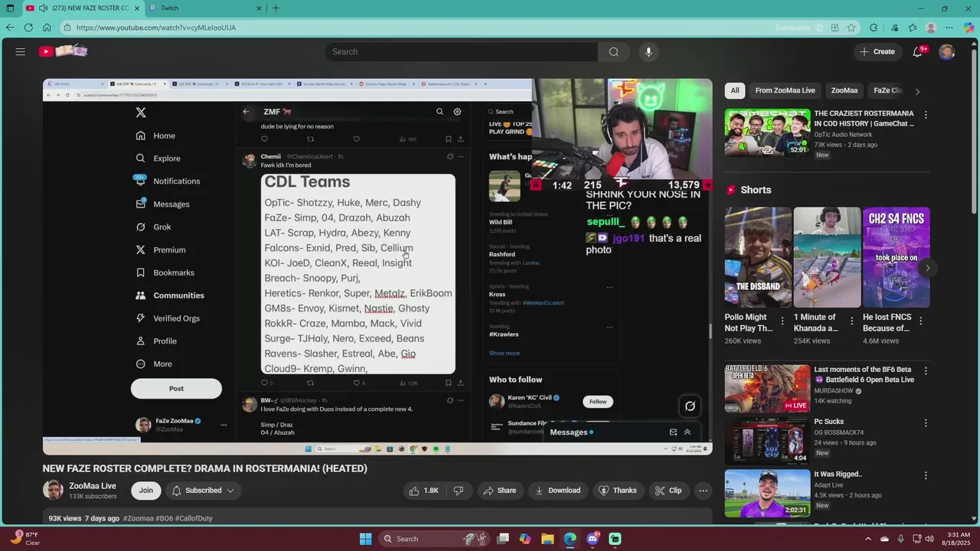This screenshot has width=980, height=551.
Task: Like the video with thumbs up
Action: point(424,491)
